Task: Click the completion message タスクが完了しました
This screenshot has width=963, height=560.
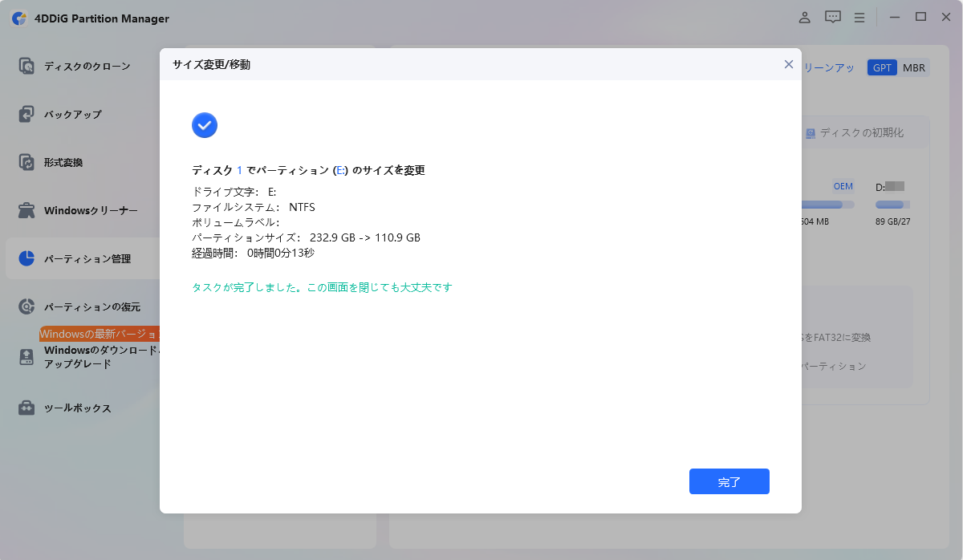Action: tap(322, 287)
